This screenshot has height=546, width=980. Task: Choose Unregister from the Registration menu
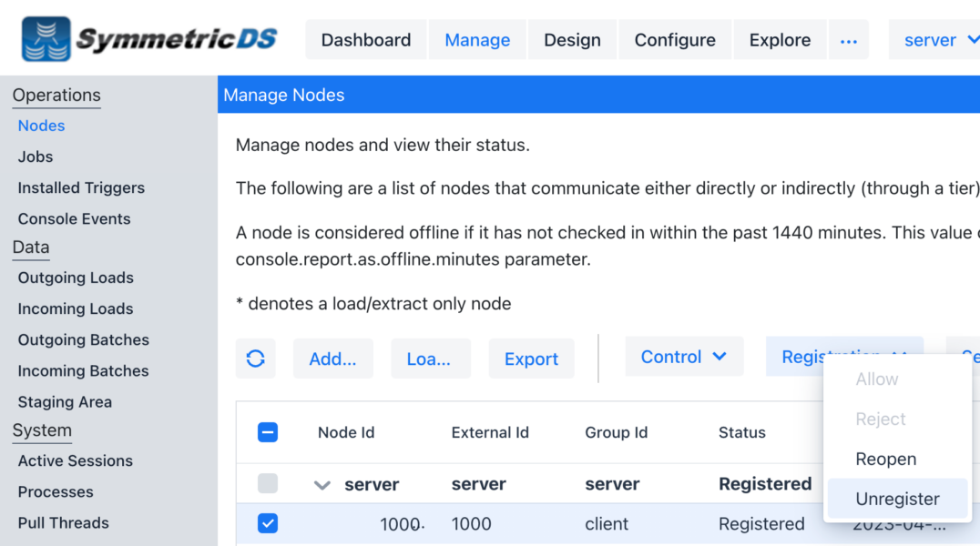pyautogui.click(x=897, y=499)
